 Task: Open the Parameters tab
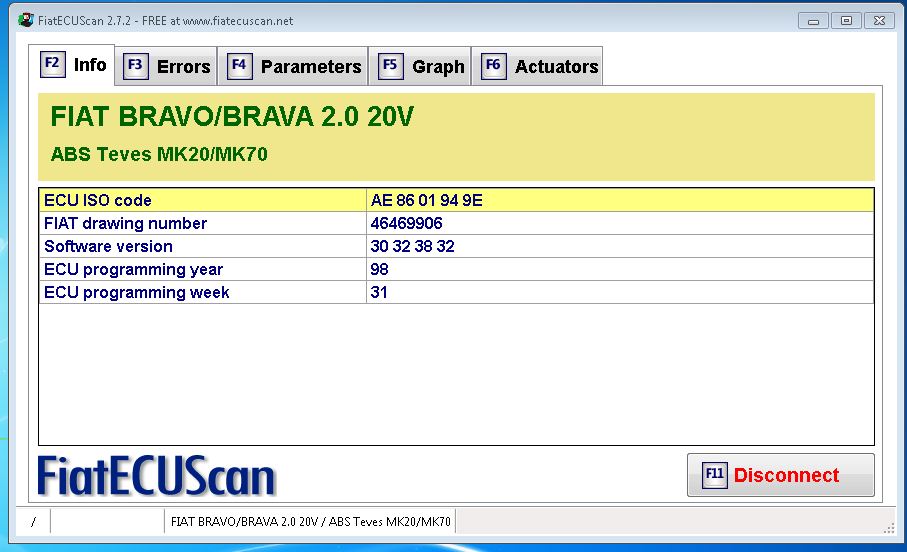(x=293, y=66)
